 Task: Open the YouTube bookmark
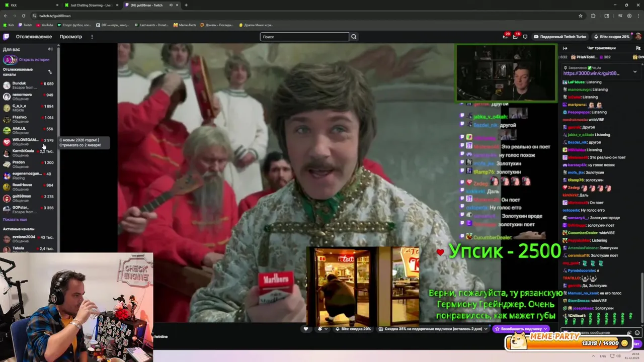(45, 25)
